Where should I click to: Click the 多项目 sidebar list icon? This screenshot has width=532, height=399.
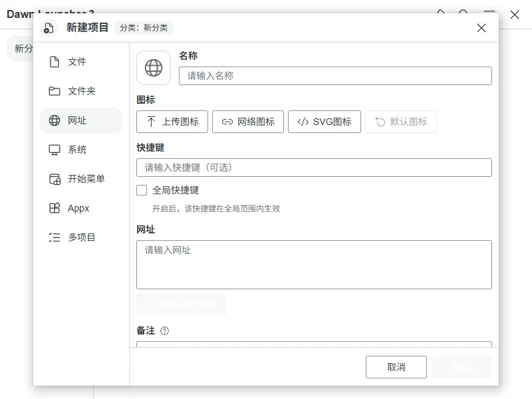click(x=55, y=237)
